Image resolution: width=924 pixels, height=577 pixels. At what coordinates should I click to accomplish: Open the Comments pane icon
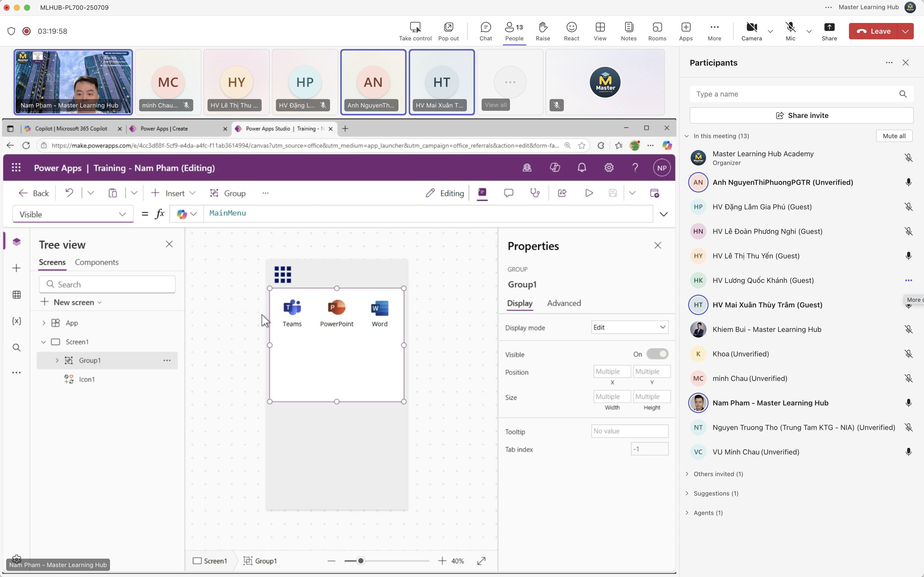[508, 193]
